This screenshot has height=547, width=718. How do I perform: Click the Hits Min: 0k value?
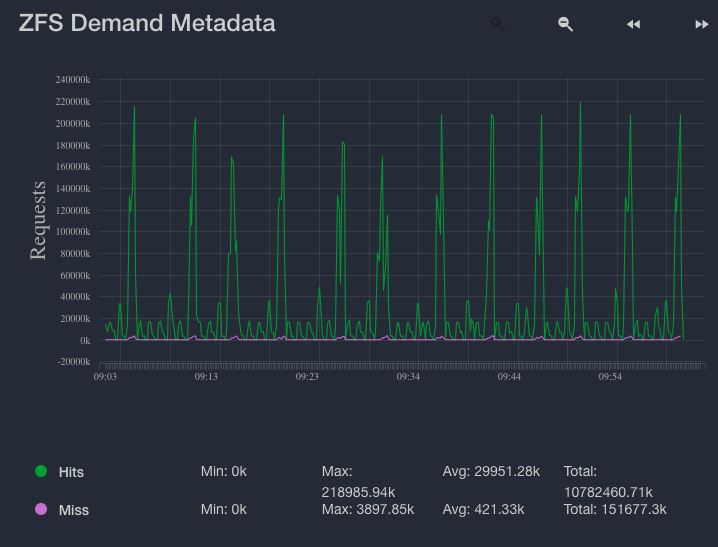(223, 471)
